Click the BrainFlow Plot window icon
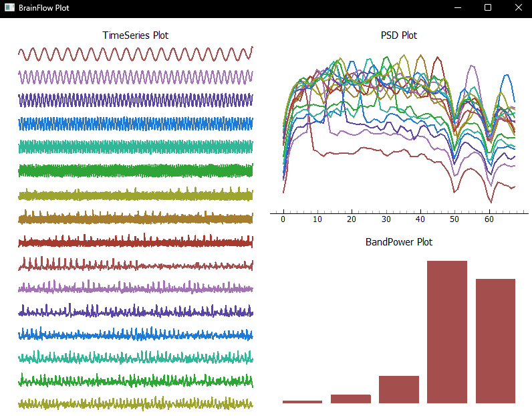The width and height of the screenshot is (532, 416). pos(9,7)
